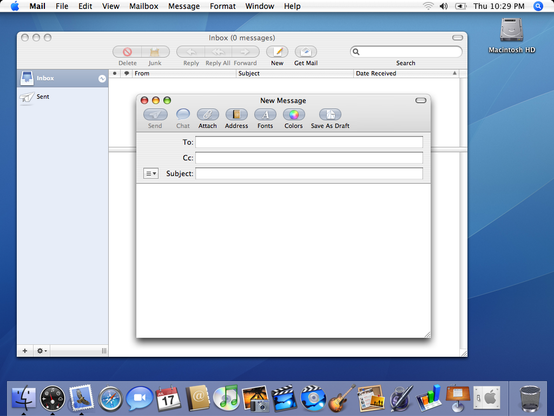This screenshot has height=416, width=554.
Task: Click the Spotlight search icon
Action: 538,6
